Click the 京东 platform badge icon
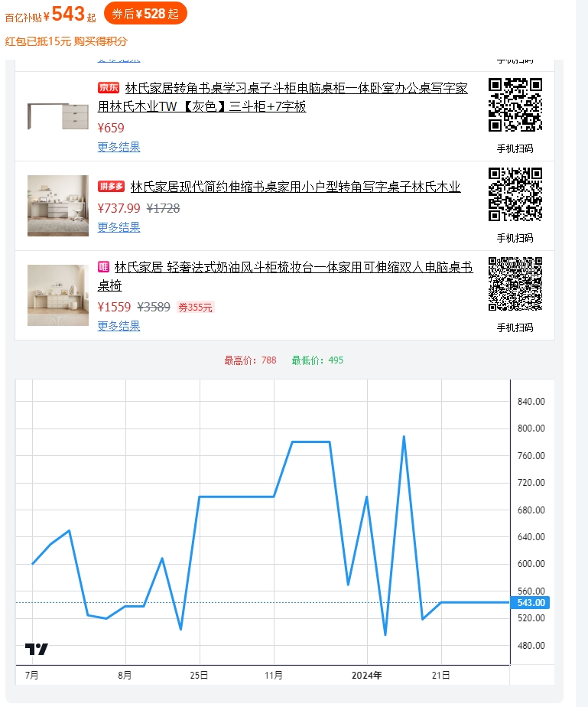 (x=109, y=87)
